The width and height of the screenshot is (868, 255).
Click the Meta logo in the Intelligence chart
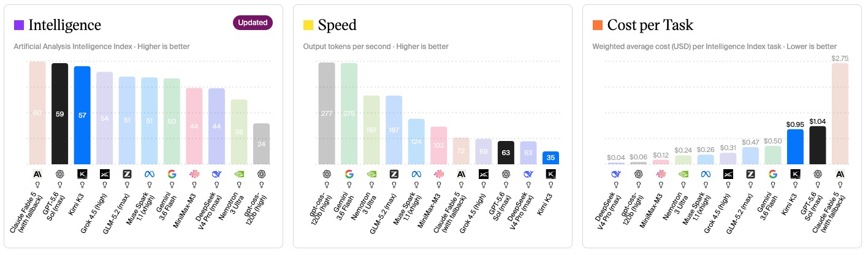tap(150, 173)
